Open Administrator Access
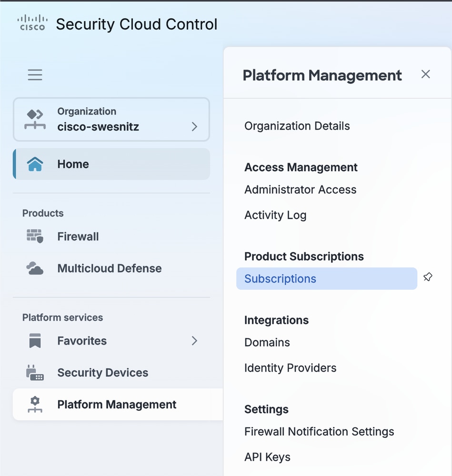Screen dimensions: 452x476 (301, 190)
